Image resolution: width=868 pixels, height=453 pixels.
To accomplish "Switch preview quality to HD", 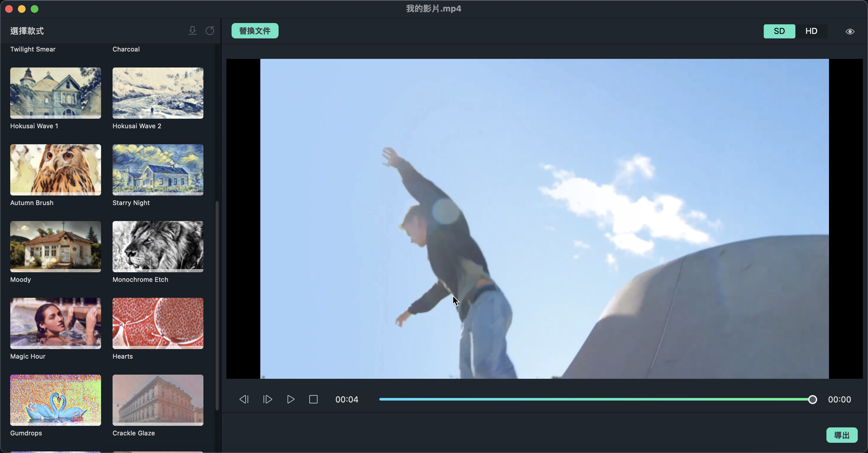I will click(811, 31).
